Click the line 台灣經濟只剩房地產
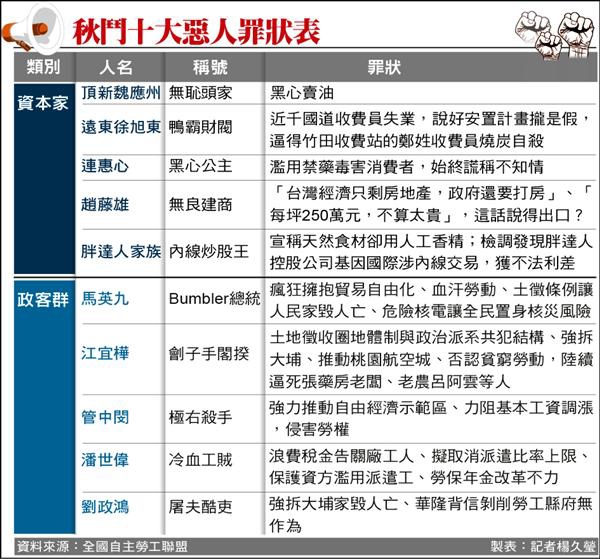This screenshot has width=600, height=559. pyautogui.click(x=431, y=194)
